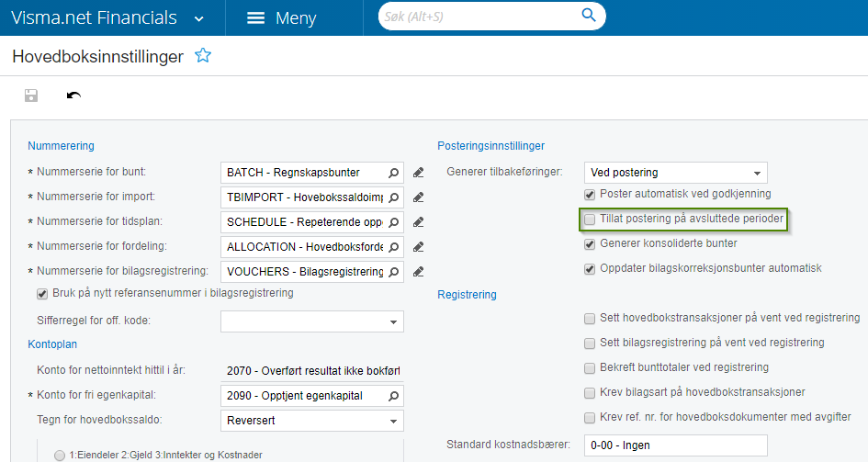The height and width of the screenshot is (462, 868).
Task: Open the Meny menu
Action: [x=282, y=18]
